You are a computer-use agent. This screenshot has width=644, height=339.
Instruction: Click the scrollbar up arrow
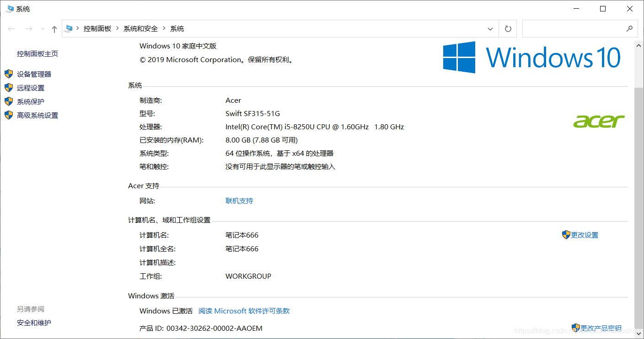pos(639,45)
